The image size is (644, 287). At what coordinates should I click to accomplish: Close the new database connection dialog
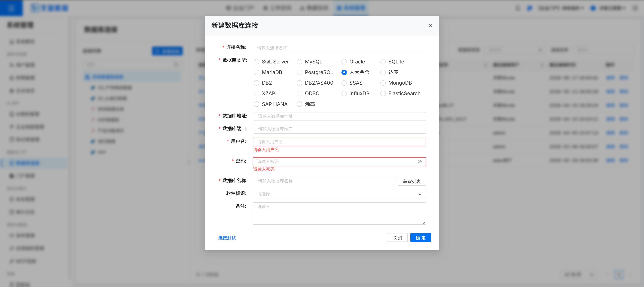click(431, 26)
